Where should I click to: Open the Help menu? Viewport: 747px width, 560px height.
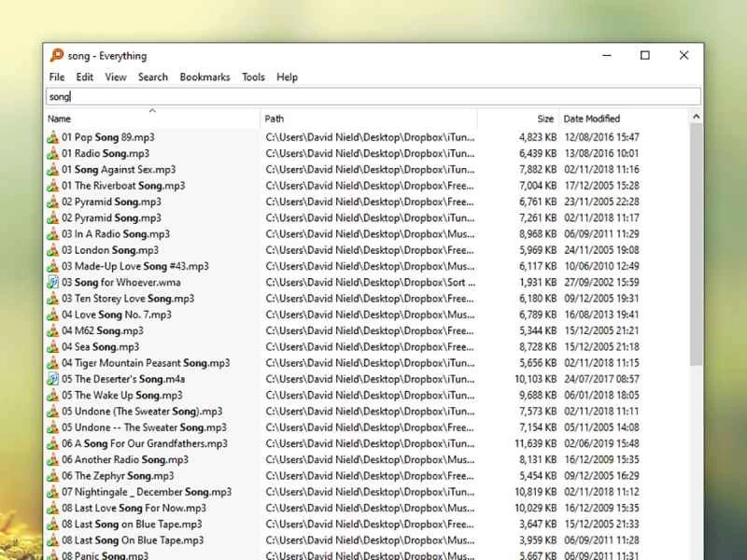(x=287, y=77)
